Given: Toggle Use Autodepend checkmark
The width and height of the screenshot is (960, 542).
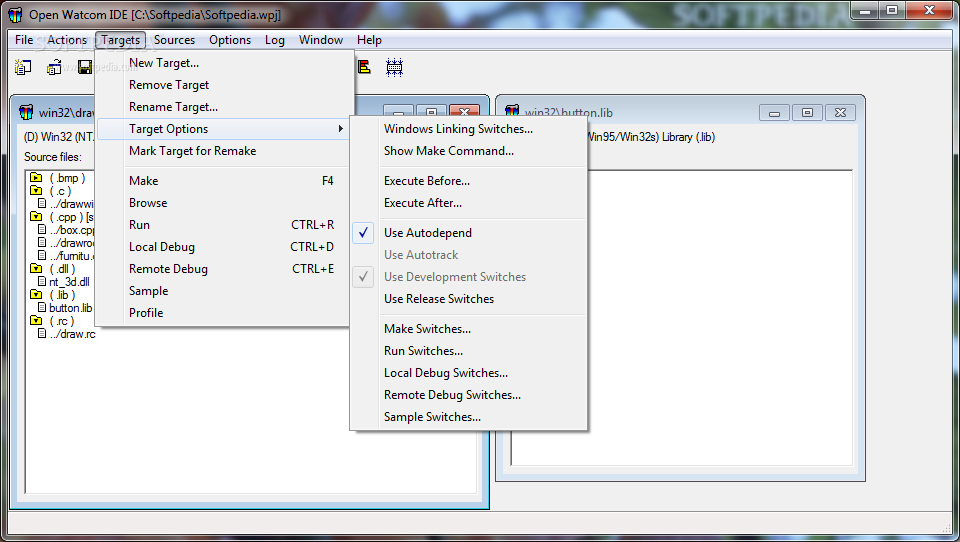Looking at the screenshot, I should [363, 233].
